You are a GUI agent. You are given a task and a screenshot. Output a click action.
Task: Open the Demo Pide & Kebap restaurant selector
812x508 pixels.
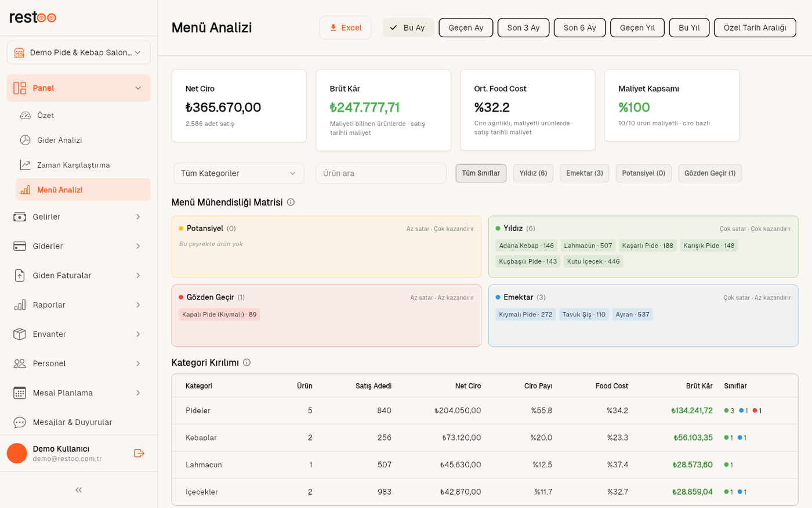pyautogui.click(x=79, y=52)
